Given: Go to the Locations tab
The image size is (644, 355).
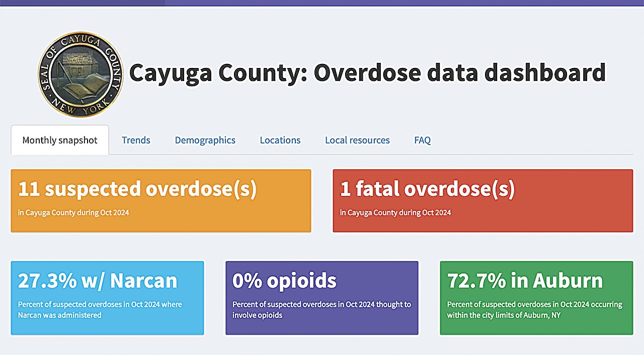Looking at the screenshot, I should (280, 140).
